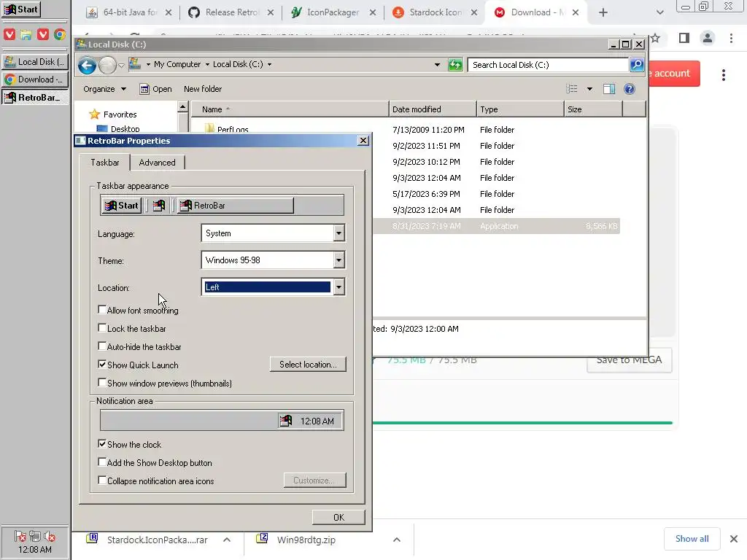Switch to the Advanced tab
The width and height of the screenshot is (747, 560).
point(158,163)
